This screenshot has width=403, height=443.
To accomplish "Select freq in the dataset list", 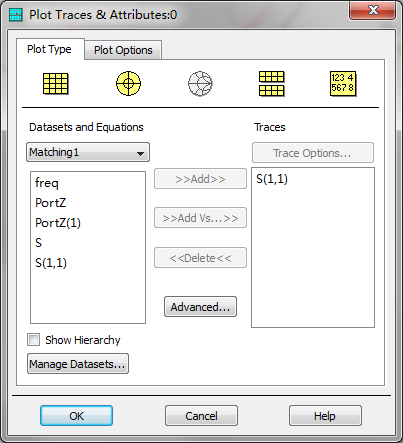I will [47, 183].
